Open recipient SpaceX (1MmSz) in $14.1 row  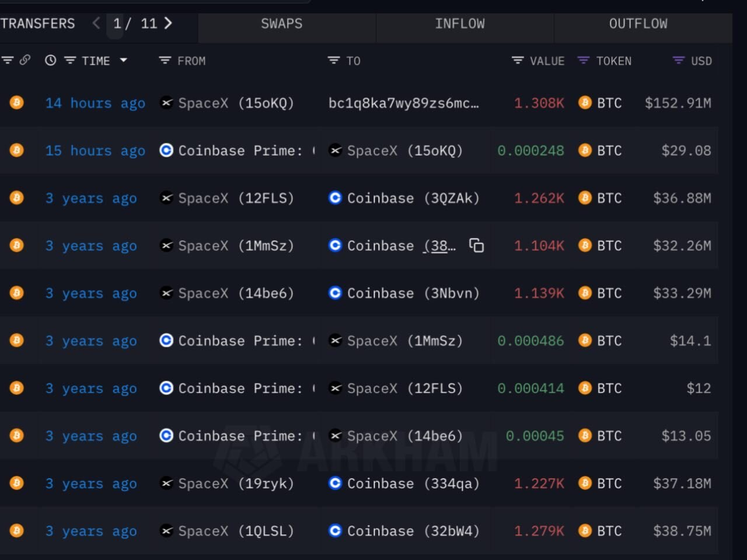point(405,341)
